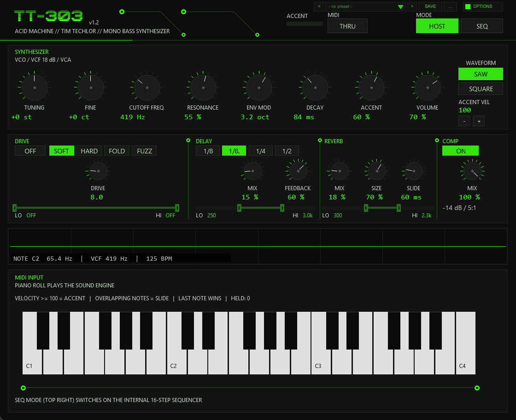Image resolution: width=516 pixels, height=420 pixels.
Task: Go to next preset arrow
Action: pyautogui.click(x=412, y=6)
